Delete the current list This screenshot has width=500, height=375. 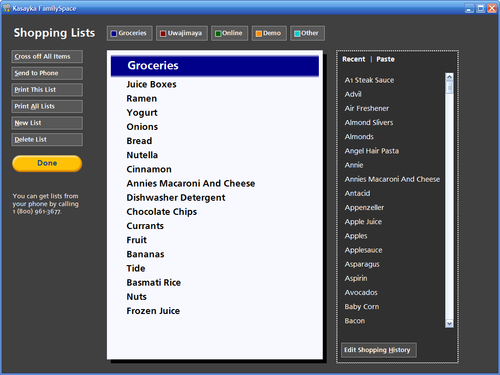47,140
